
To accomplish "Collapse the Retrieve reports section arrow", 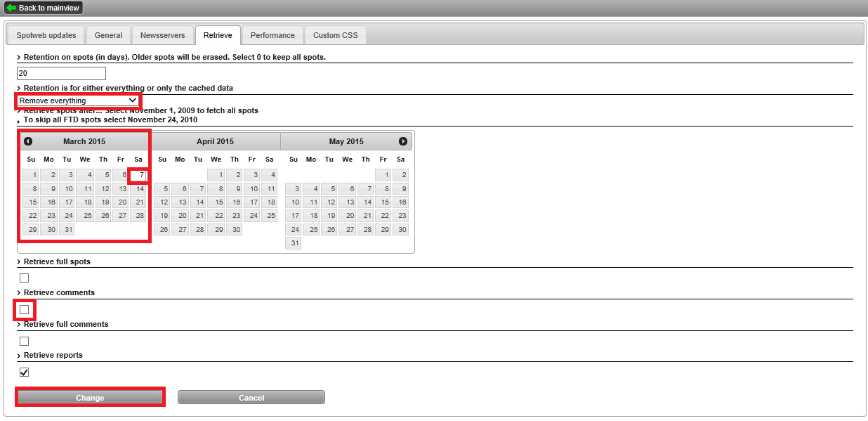I will click(19, 356).
